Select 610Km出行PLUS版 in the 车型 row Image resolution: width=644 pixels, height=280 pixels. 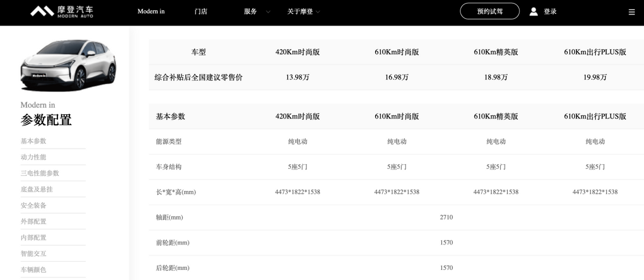[595, 52]
